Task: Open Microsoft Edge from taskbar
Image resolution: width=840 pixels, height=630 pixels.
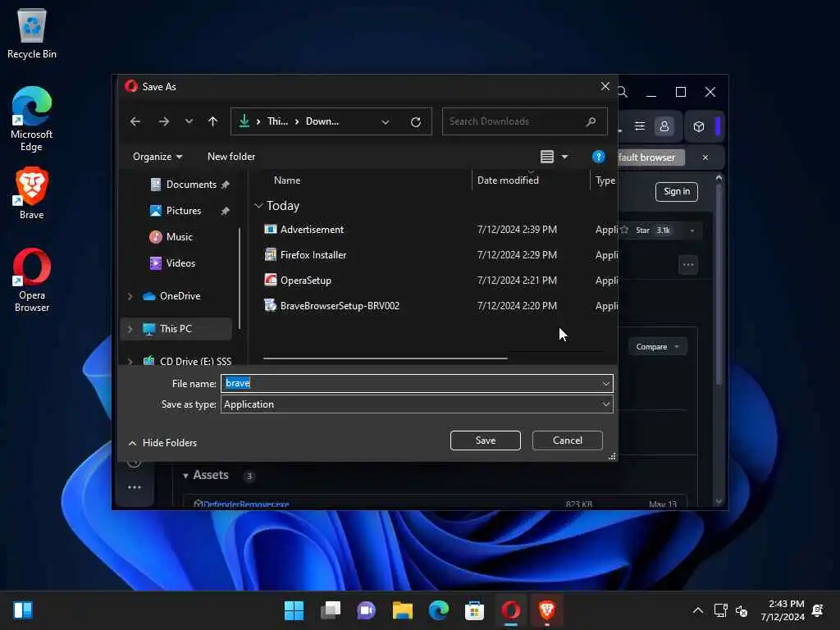Action: click(x=438, y=610)
